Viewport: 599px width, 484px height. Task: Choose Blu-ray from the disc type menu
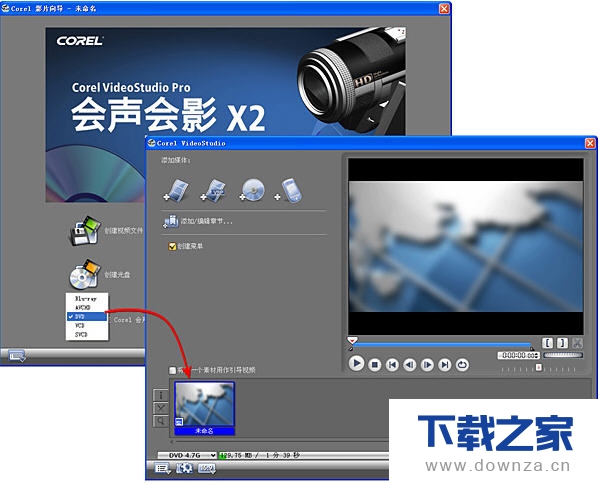(x=87, y=298)
